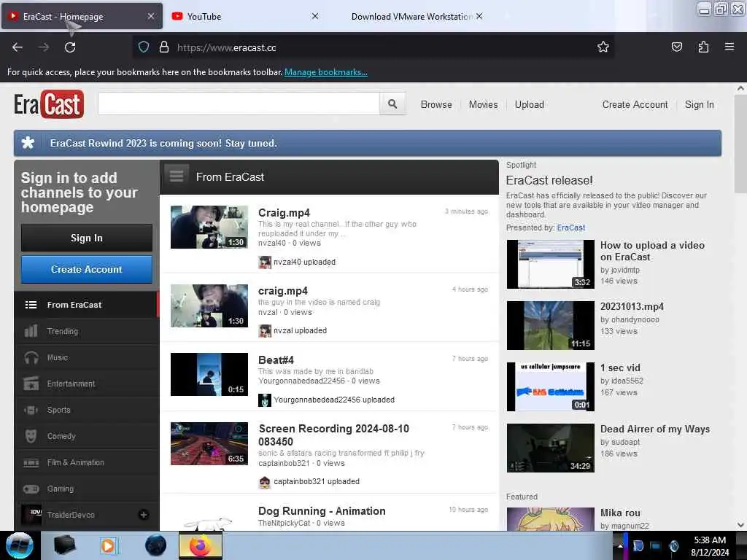
Task: Bookmark this page with the star icon
Action: click(603, 47)
